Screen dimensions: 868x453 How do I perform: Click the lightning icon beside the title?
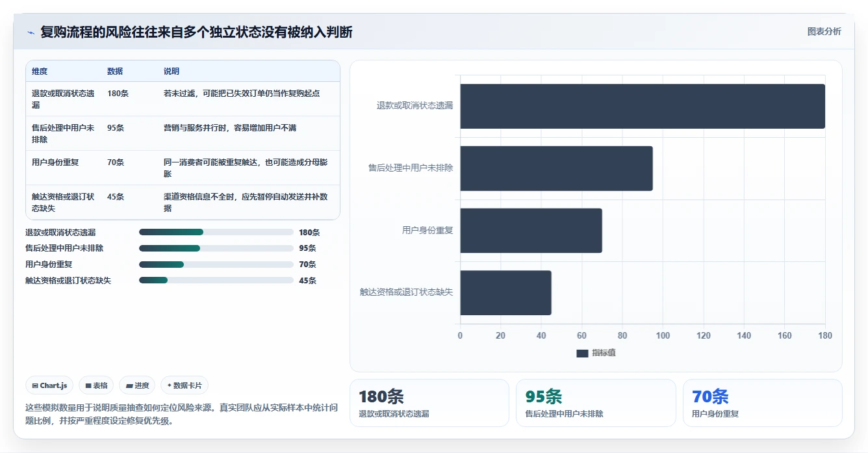[x=31, y=32]
